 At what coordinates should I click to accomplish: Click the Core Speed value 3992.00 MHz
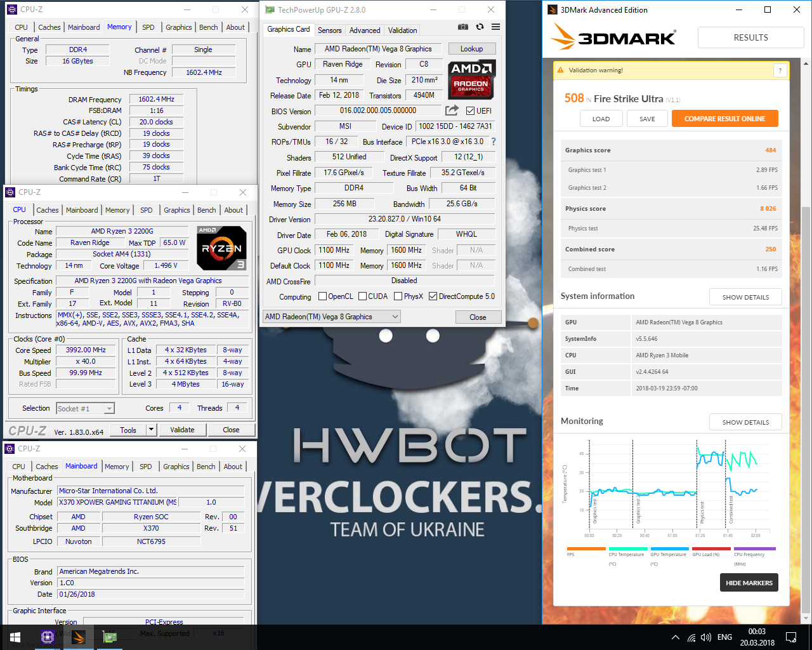click(86, 350)
